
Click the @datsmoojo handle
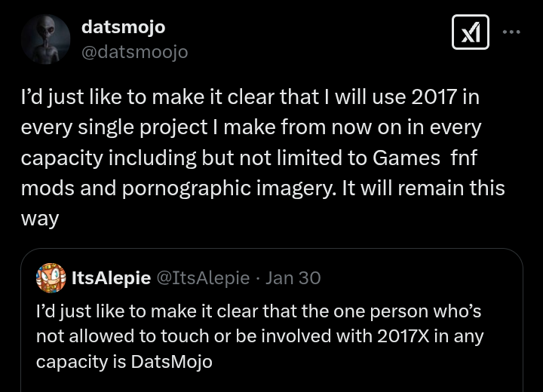[x=134, y=51]
